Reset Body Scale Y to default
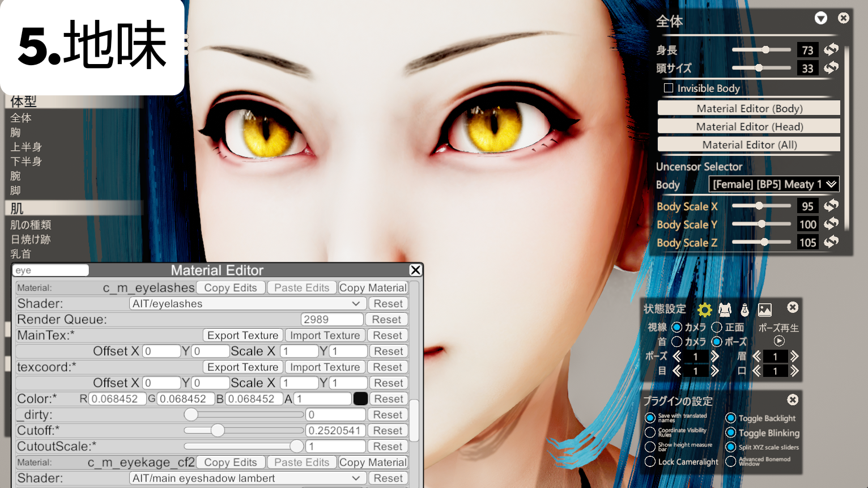Viewport: 868px width, 488px height. (831, 224)
